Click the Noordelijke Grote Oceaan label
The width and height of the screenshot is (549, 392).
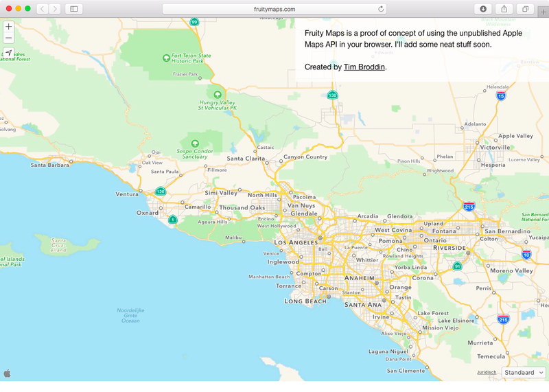[130, 315]
